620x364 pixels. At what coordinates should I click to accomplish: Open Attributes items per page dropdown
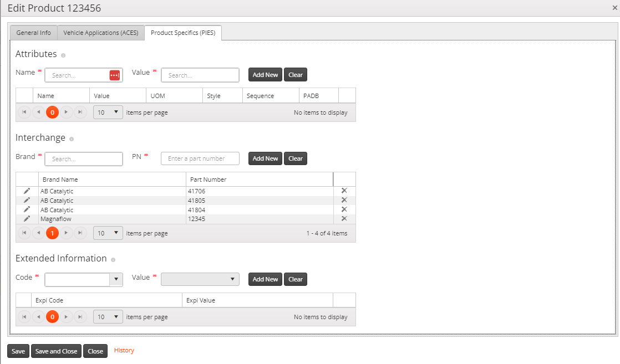pyautogui.click(x=108, y=112)
